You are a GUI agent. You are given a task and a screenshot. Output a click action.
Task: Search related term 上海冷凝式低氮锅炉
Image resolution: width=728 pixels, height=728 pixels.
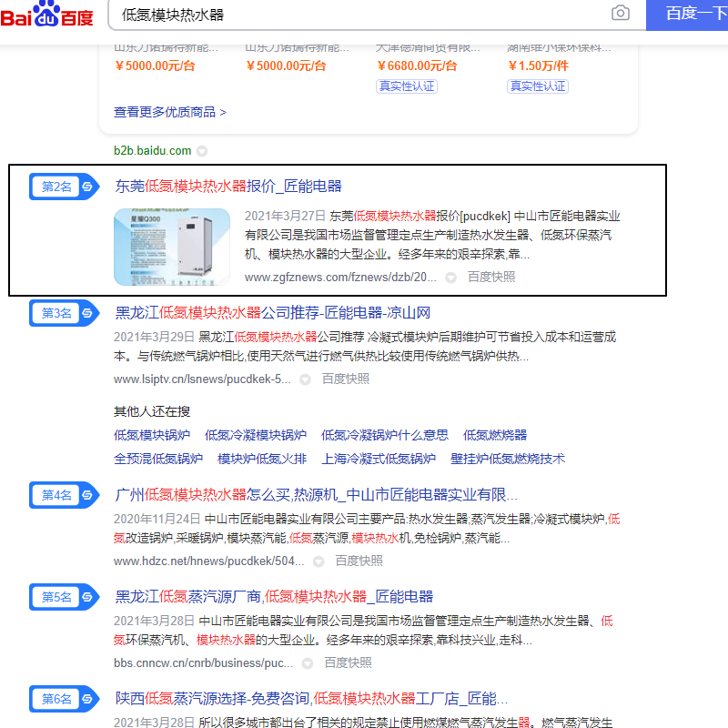tap(379, 460)
